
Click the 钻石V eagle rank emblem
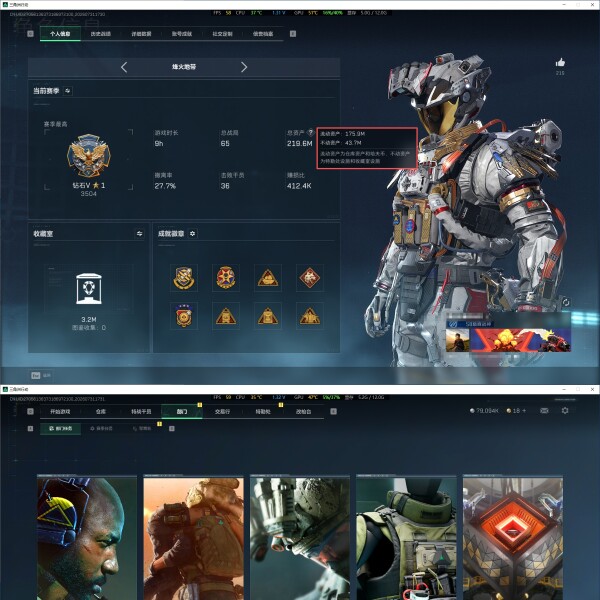point(89,155)
